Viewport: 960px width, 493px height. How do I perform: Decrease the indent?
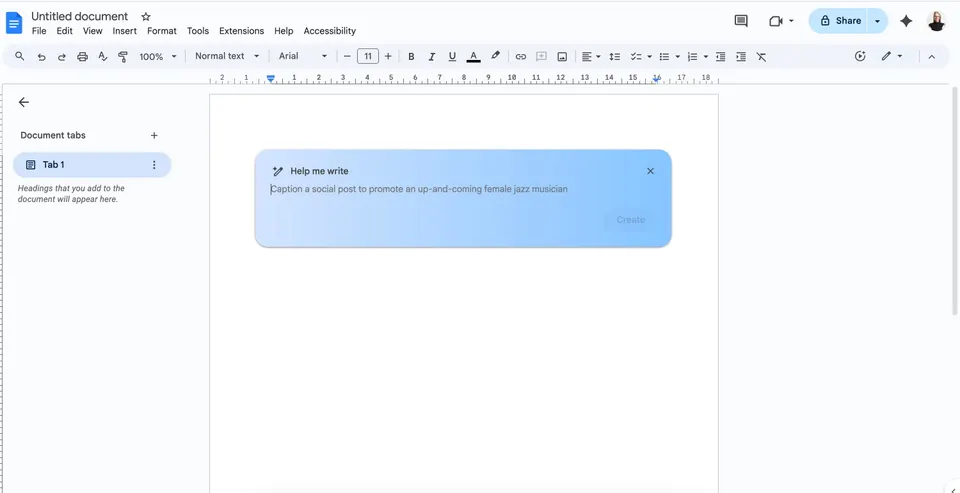coord(721,56)
